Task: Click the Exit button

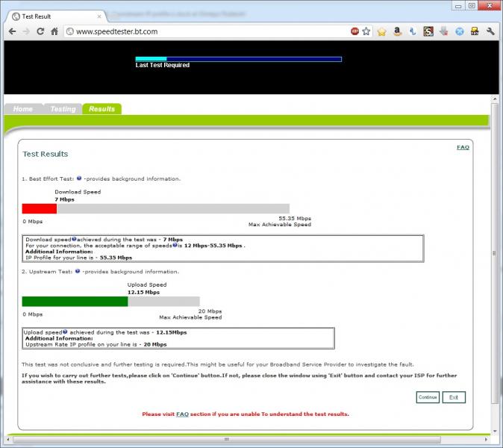Action: click(454, 397)
